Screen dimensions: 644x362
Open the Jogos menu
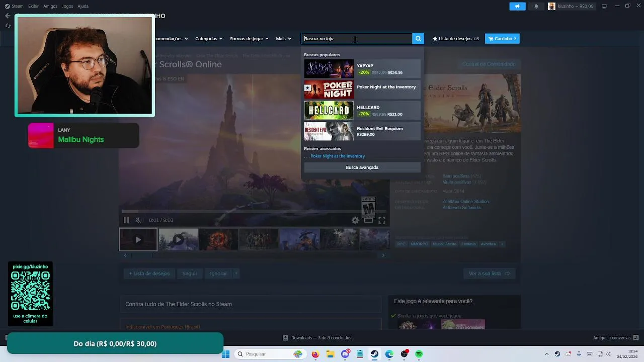[67, 6]
